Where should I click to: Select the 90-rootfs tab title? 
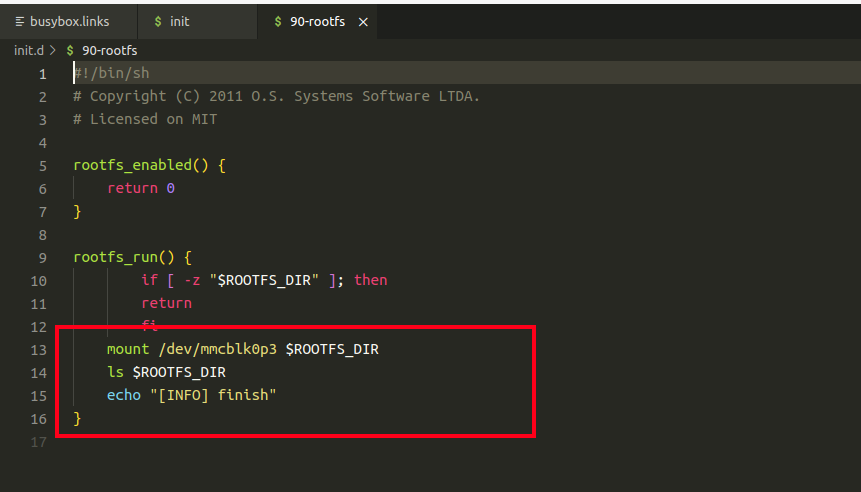pyautogui.click(x=316, y=21)
